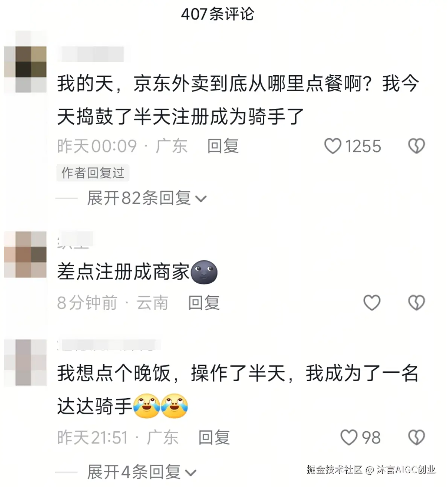Reply to the 昨天21:51 comment
The image size is (448, 487).
click(x=214, y=437)
